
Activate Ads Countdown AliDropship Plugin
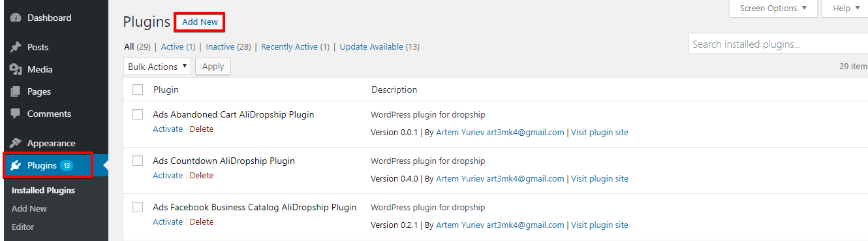168,176
